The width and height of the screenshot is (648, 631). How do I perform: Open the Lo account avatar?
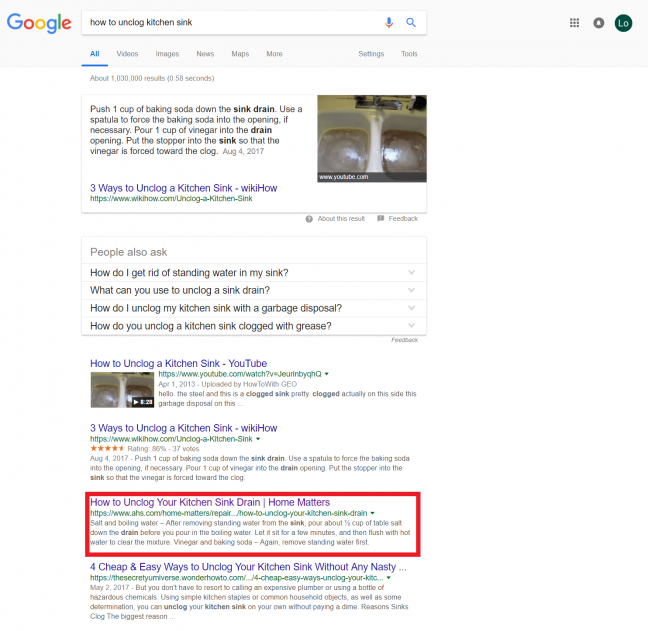[x=623, y=23]
